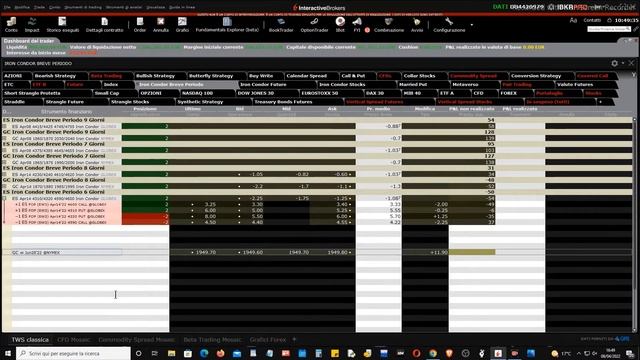Open the Strumenti di analisi menu
Screen dimensions: 640x360
(x=124, y=7)
